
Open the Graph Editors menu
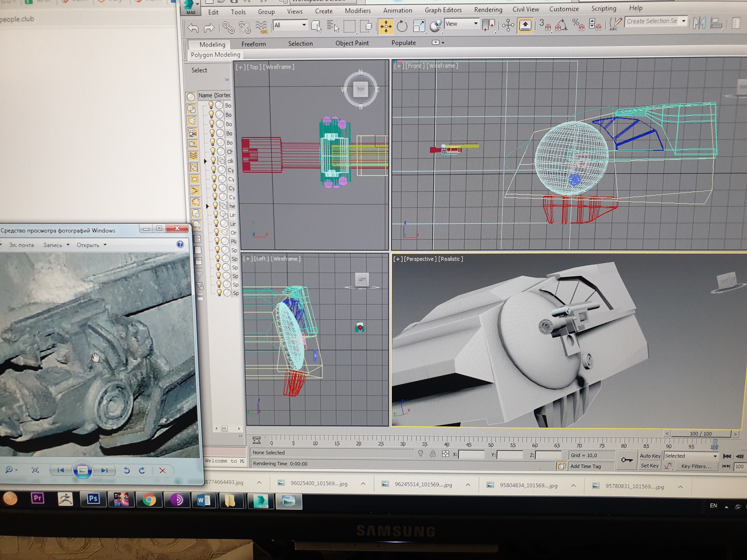tap(443, 10)
